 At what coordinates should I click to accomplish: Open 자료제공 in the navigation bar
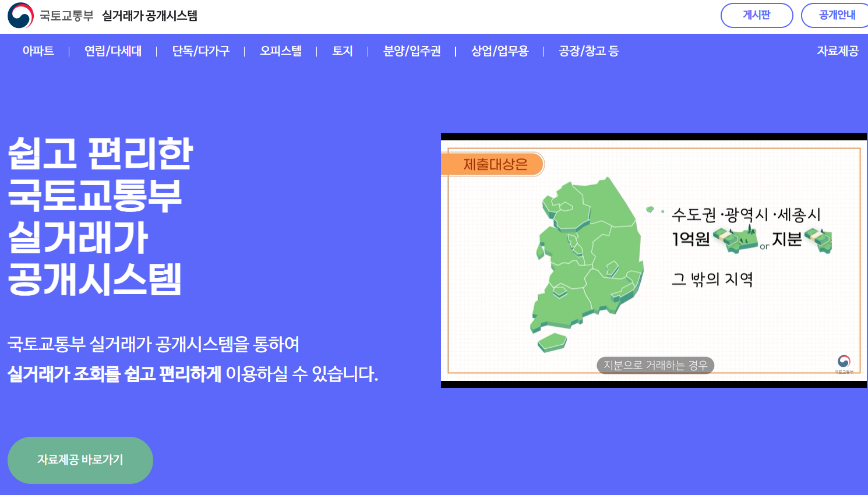coord(838,51)
